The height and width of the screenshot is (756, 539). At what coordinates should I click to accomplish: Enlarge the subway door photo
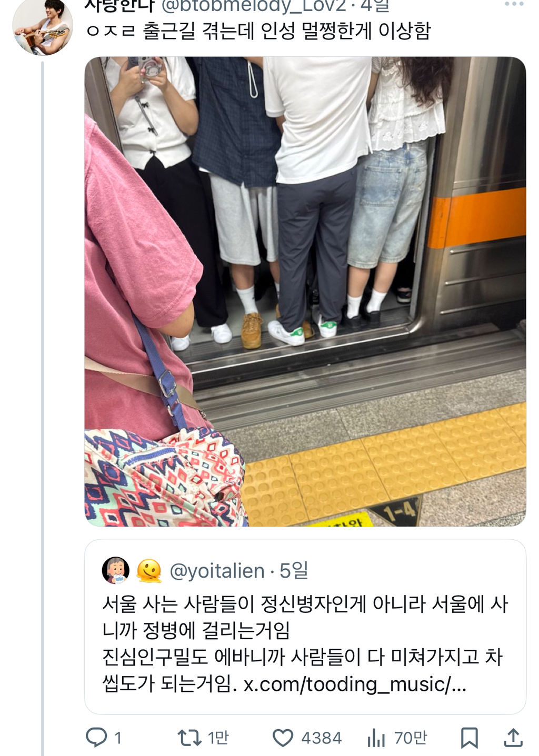(305, 291)
